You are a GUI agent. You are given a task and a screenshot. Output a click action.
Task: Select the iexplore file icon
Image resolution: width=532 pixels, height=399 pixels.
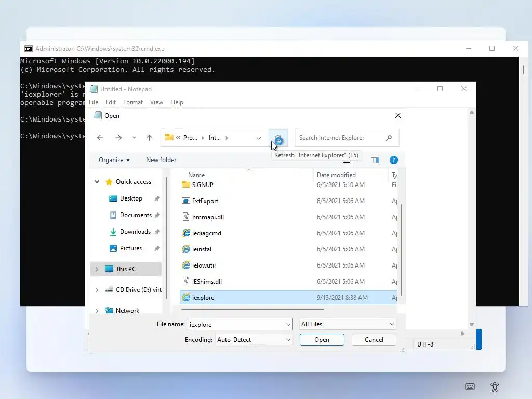click(x=186, y=298)
